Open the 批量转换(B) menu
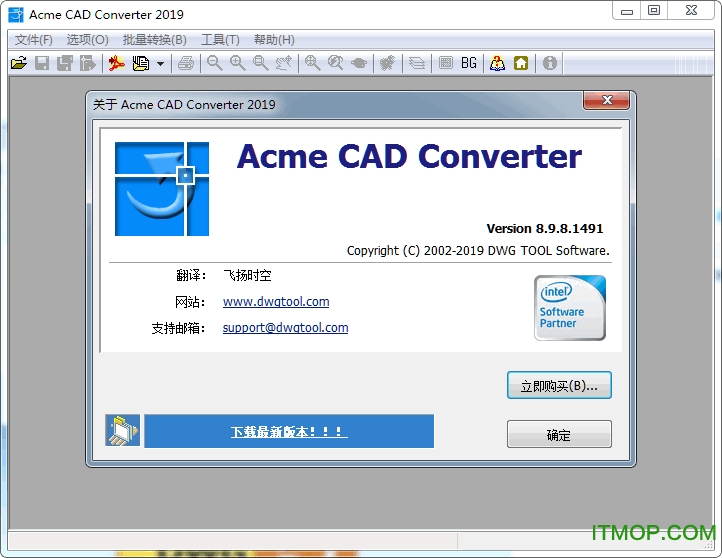Screen dimensions: 722x558 (x=155, y=40)
